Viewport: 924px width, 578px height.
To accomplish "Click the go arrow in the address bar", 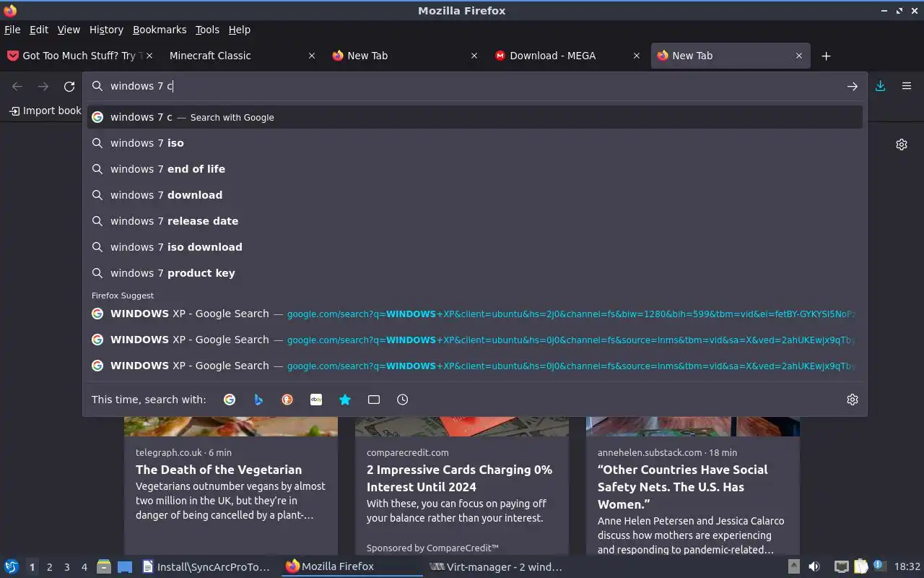I will tap(853, 86).
